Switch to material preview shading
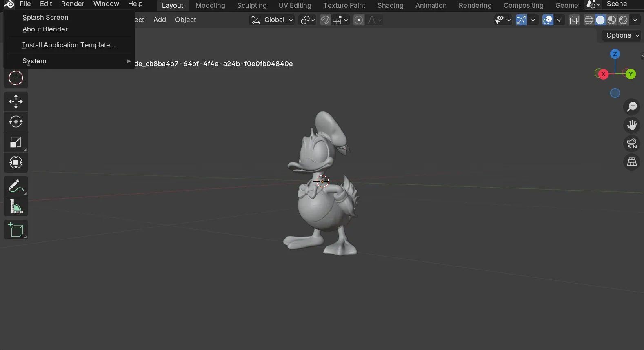Screen dimensions: 644x350 [x=612, y=20]
